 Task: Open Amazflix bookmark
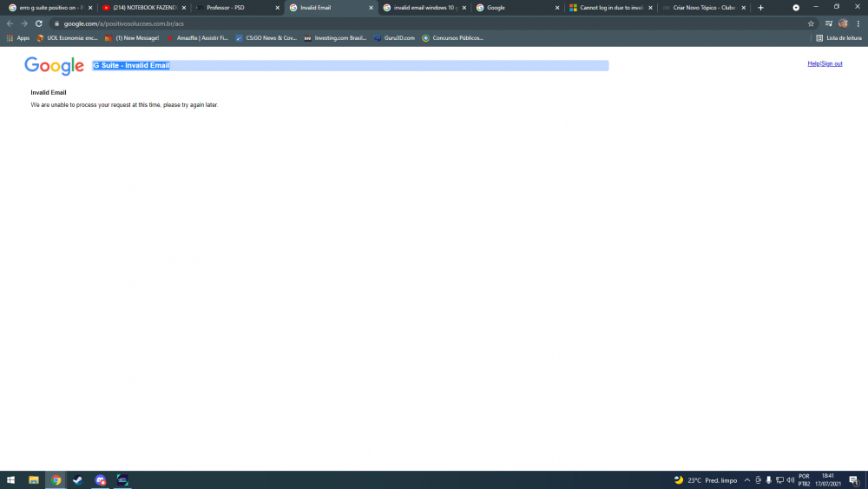tap(197, 38)
